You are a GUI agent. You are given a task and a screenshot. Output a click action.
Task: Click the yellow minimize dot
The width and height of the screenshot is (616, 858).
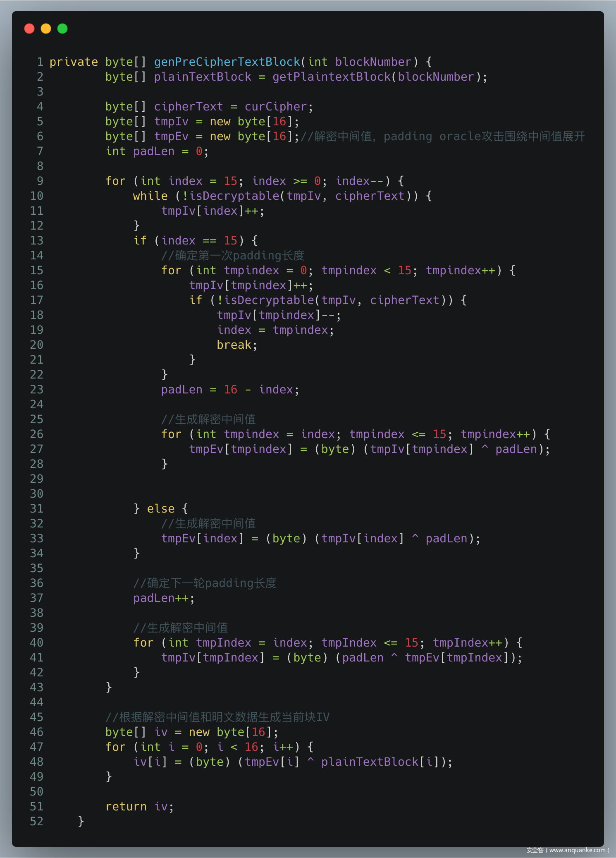[x=46, y=29]
